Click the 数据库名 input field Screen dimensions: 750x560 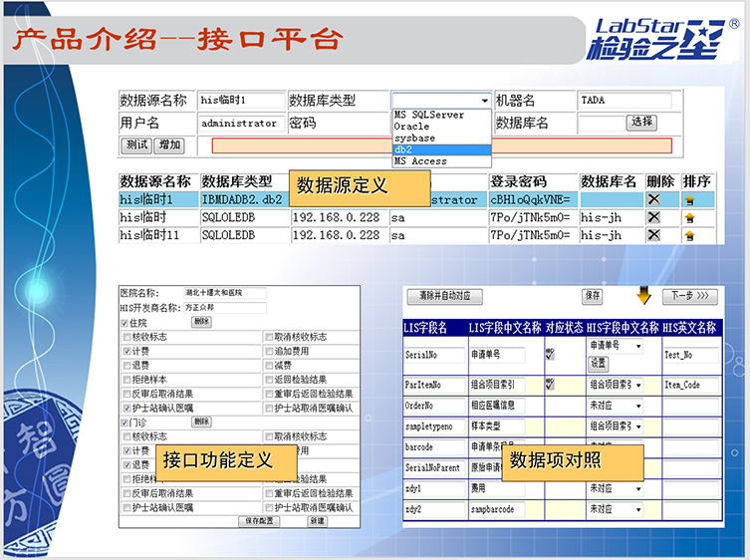point(602,123)
